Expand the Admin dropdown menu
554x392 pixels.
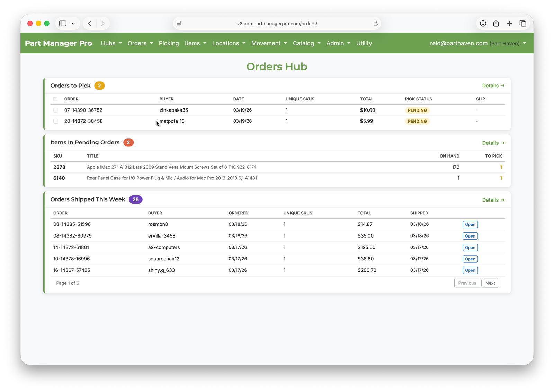point(338,43)
